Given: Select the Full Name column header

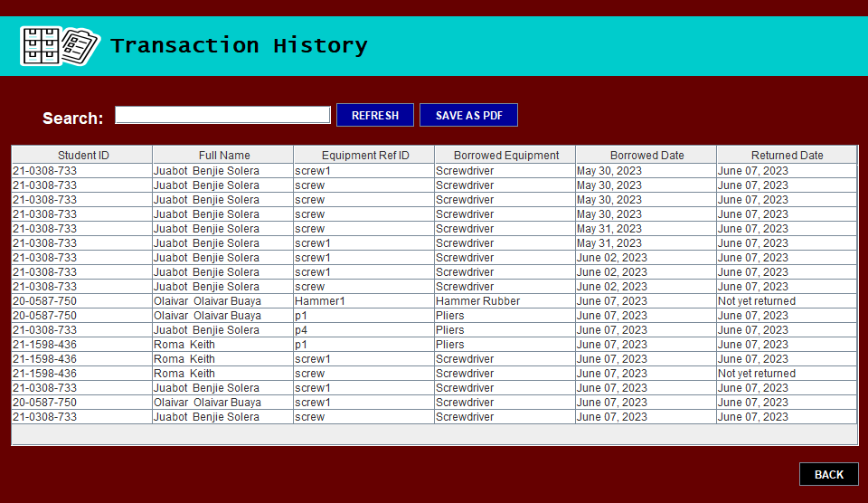Looking at the screenshot, I should pos(224,156).
